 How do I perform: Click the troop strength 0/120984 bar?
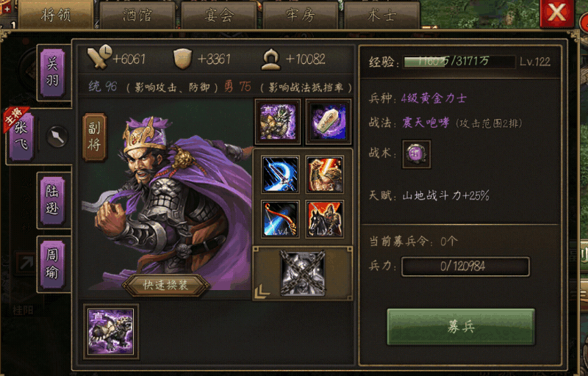coord(465,267)
